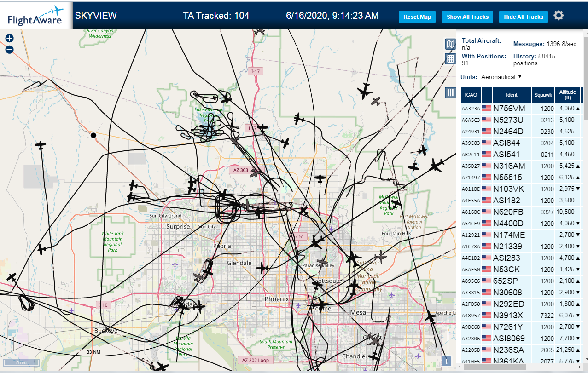
Task: Click the US flag in the N5273U row
Action: tap(487, 120)
